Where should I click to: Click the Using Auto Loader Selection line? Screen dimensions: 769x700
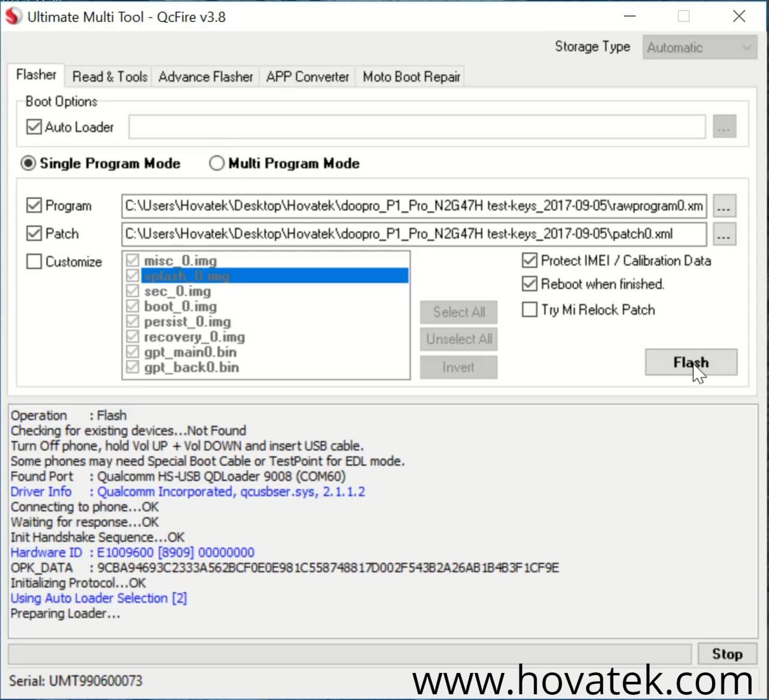tap(98, 598)
